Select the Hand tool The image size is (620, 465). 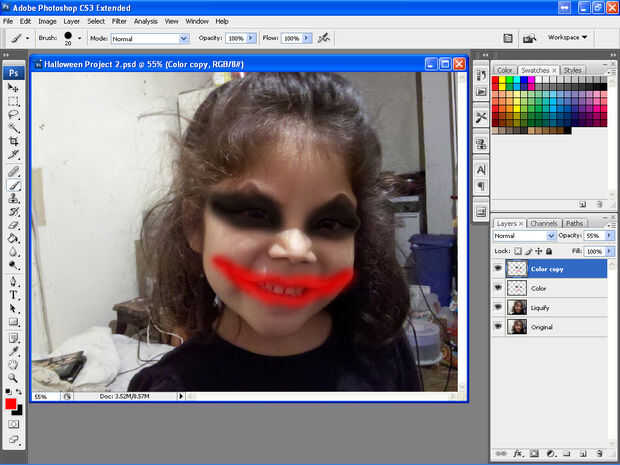[x=13, y=365]
